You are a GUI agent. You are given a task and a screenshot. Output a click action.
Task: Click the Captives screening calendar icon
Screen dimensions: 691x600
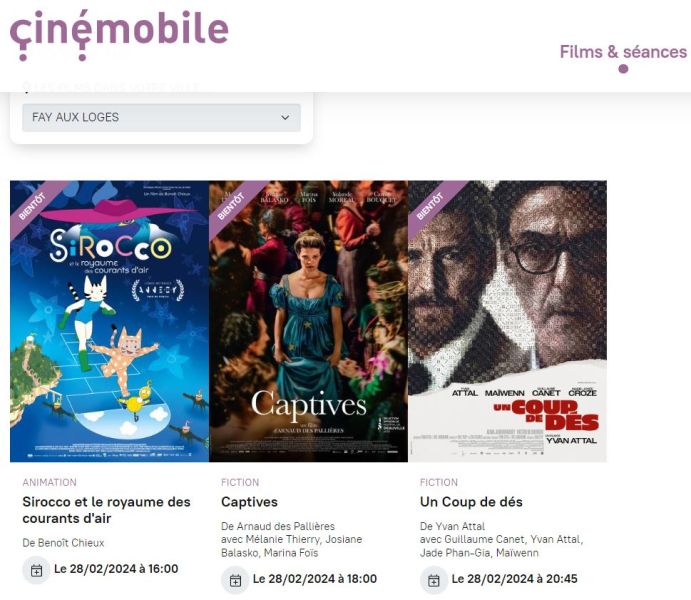point(235,581)
